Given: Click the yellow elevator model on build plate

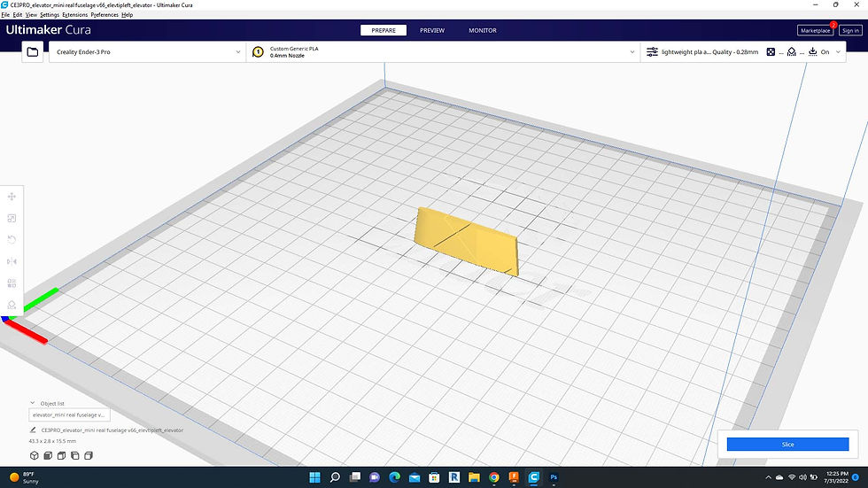Looking at the screenshot, I should (x=469, y=241).
